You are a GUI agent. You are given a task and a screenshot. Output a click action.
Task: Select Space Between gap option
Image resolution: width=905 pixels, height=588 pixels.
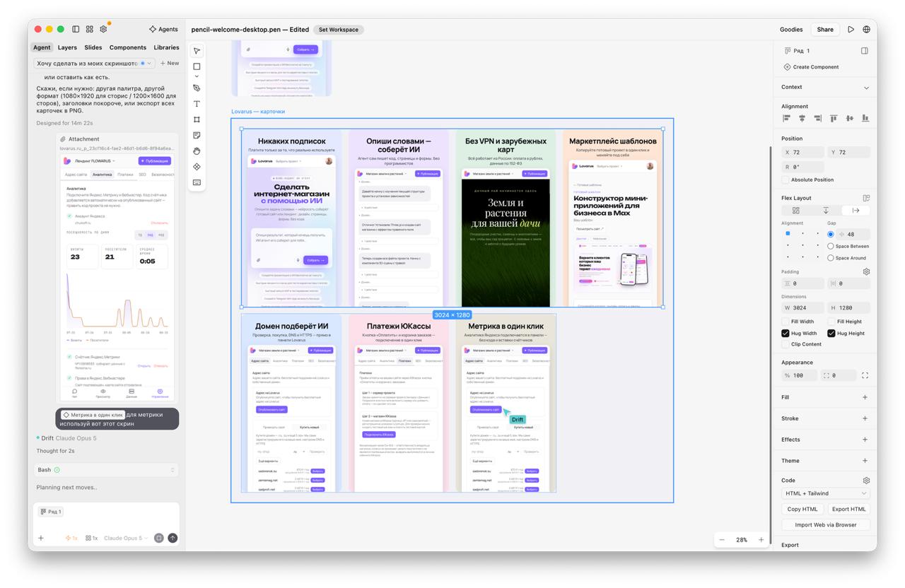click(831, 246)
